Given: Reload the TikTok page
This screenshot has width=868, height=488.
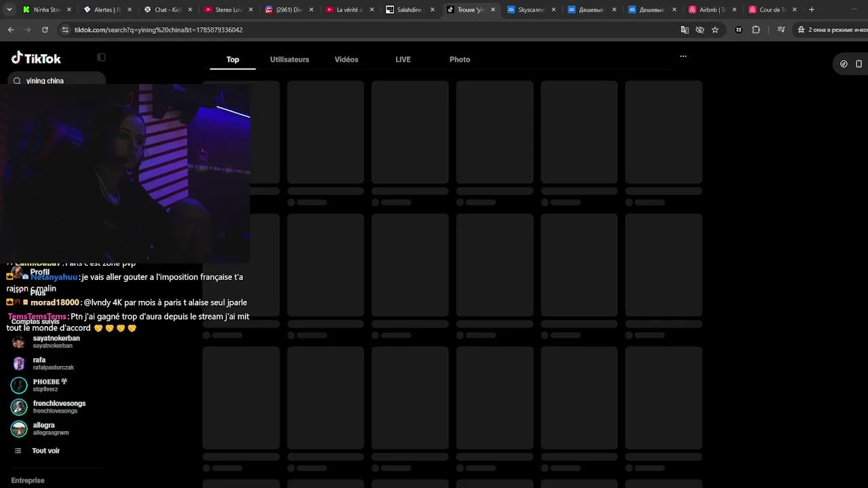Looking at the screenshot, I should (x=45, y=30).
